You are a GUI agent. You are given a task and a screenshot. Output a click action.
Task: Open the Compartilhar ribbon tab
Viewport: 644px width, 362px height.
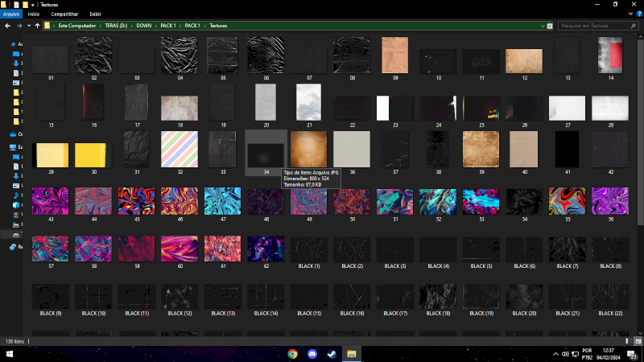point(64,14)
